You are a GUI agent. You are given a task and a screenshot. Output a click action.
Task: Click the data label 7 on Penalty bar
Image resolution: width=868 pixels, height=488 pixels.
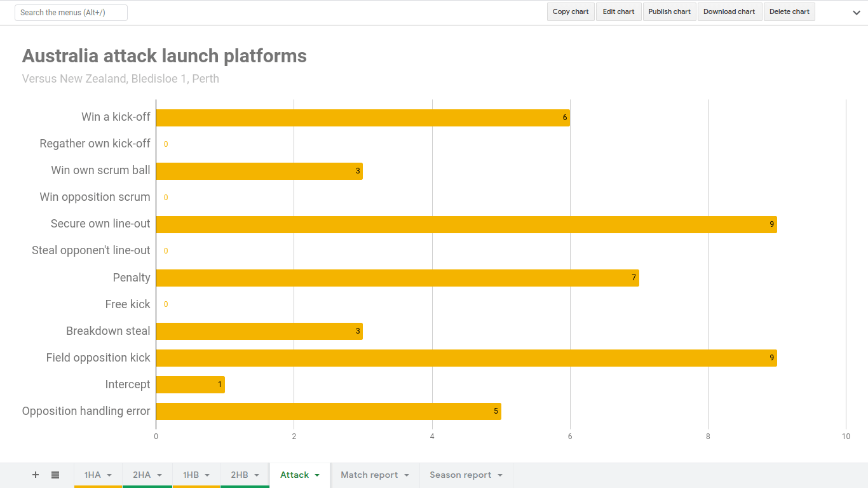pos(634,278)
